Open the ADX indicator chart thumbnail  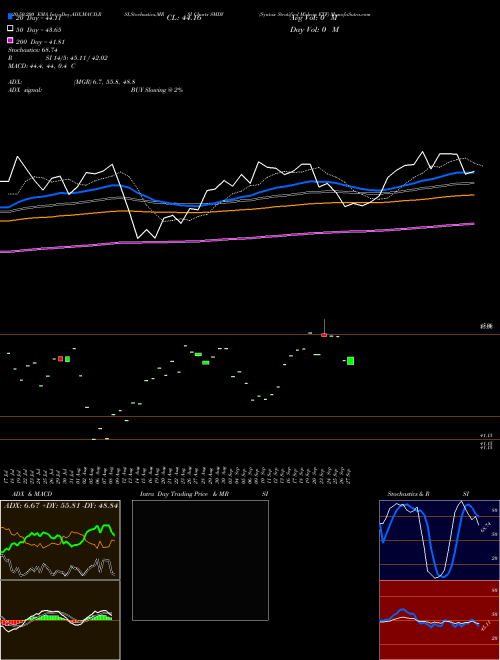coord(60,540)
